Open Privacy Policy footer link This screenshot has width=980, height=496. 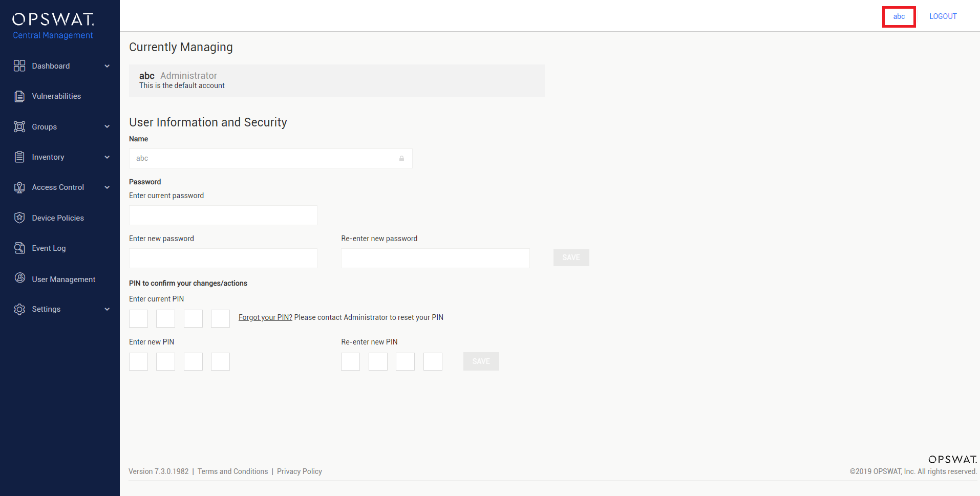tap(300, 471)
